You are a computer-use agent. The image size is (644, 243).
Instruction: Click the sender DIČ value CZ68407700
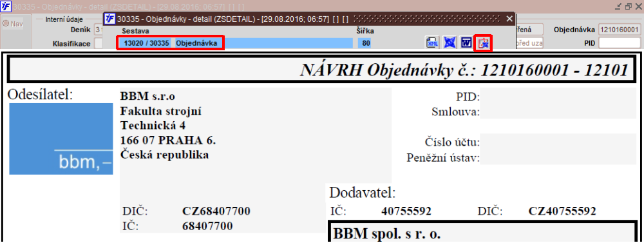(216, 212)
